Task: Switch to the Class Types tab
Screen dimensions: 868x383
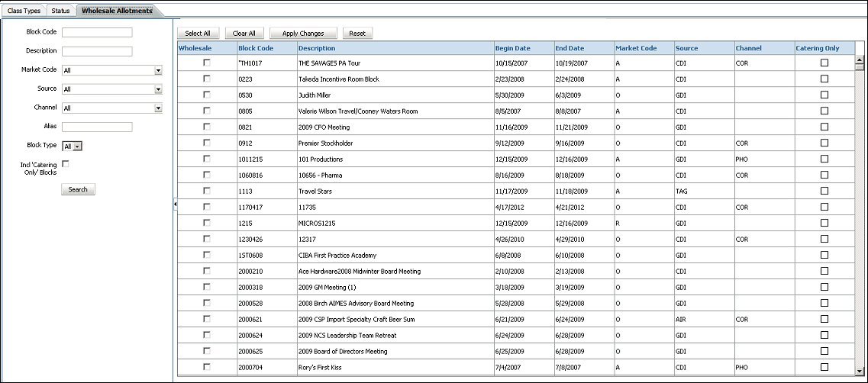Action: (24, 11)
